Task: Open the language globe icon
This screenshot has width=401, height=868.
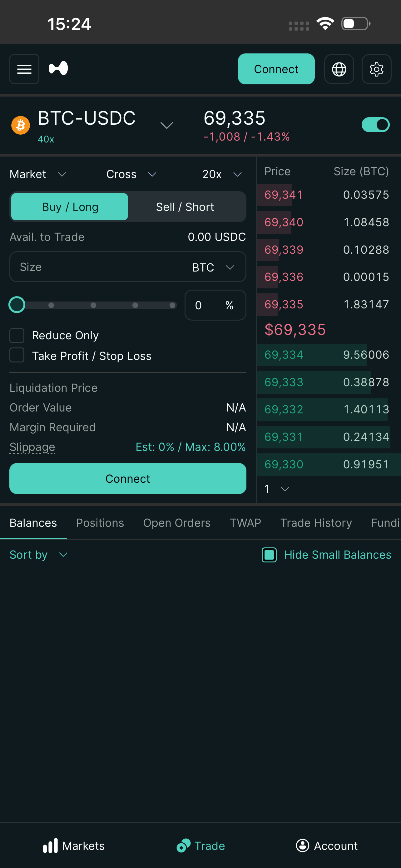Action: pyautogui.click(x=339, y=69)
